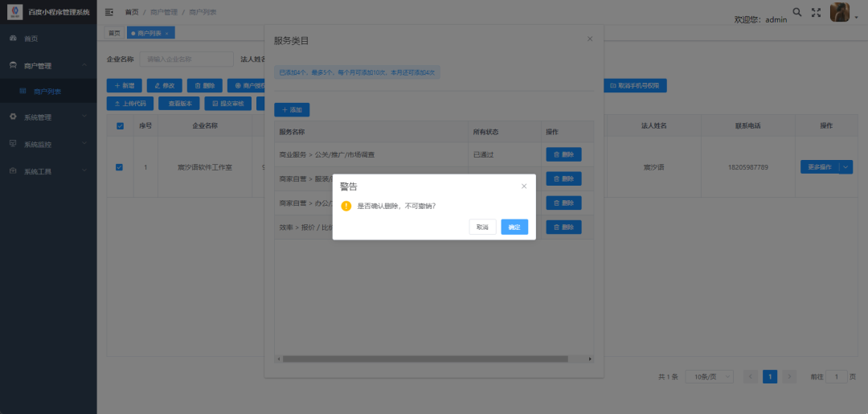
Task: Toggle fullscreen mode icon in header
Action: click(816, 12)
